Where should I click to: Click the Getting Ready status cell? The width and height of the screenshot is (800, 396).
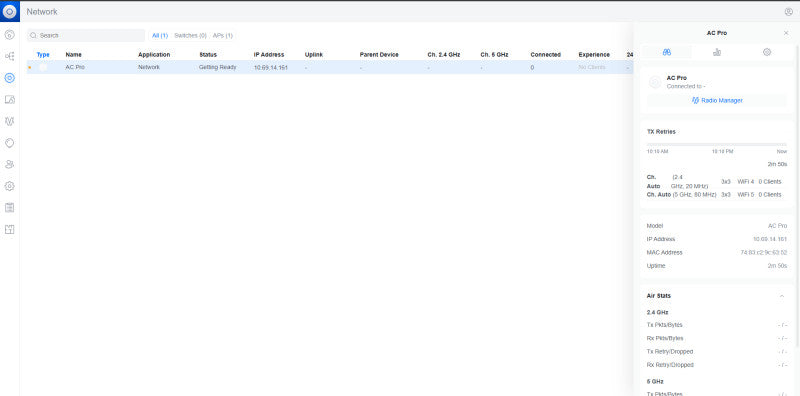click(x=217, y=67)
